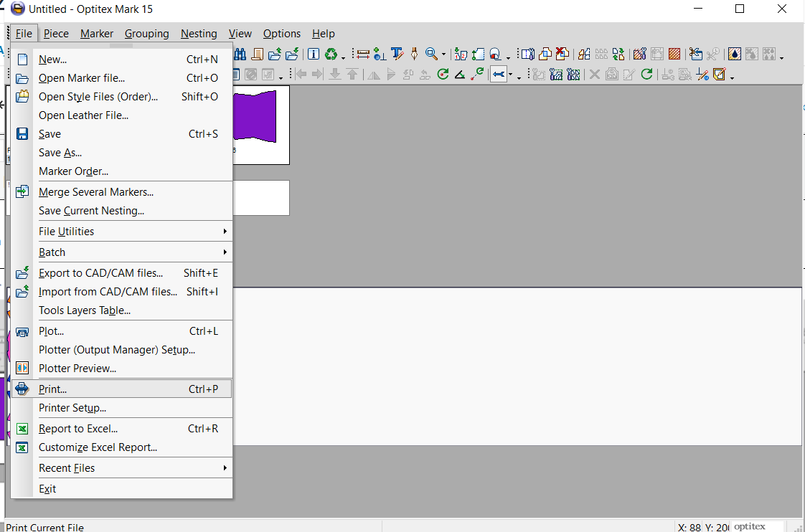Choose Report to Excel entry

(x=122, y=429)
